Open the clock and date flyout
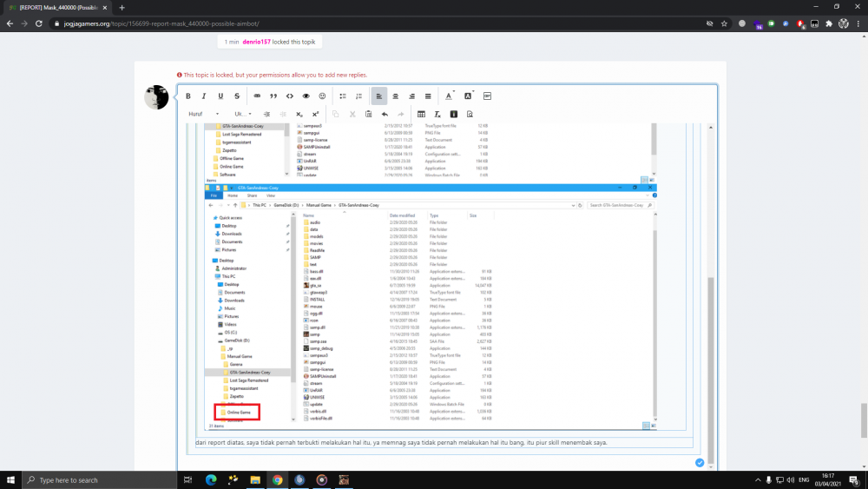This screenshot has height=489, width=868. click(x=828, y=480)
